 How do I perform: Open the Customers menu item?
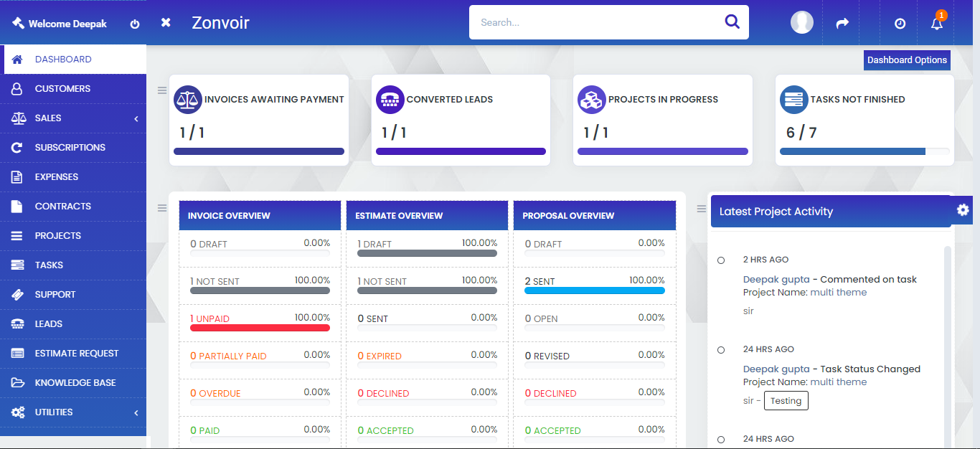[x=62, y=89]
